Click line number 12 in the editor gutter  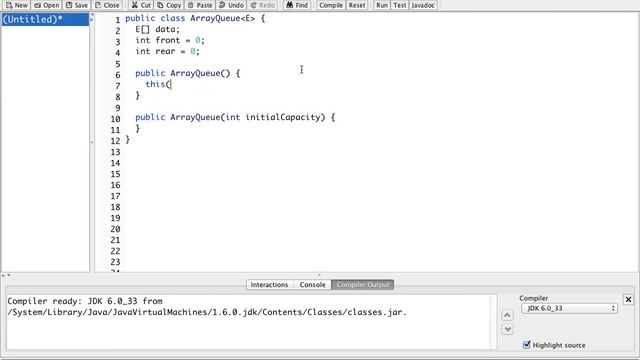(x=116, y=141)
